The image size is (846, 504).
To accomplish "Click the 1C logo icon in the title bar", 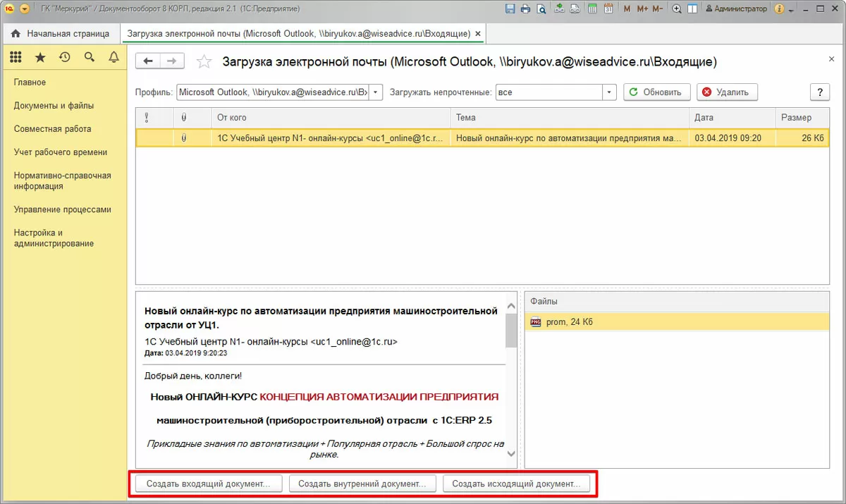I will point(8,9).
